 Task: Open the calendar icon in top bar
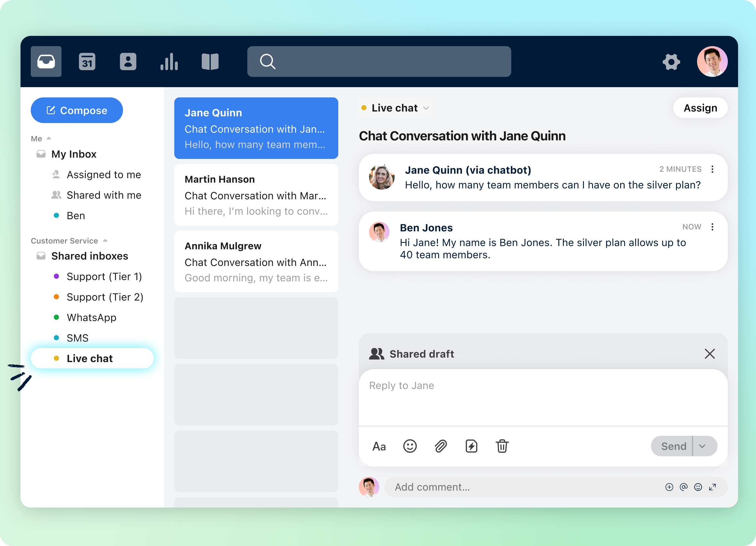pos(87,62)
